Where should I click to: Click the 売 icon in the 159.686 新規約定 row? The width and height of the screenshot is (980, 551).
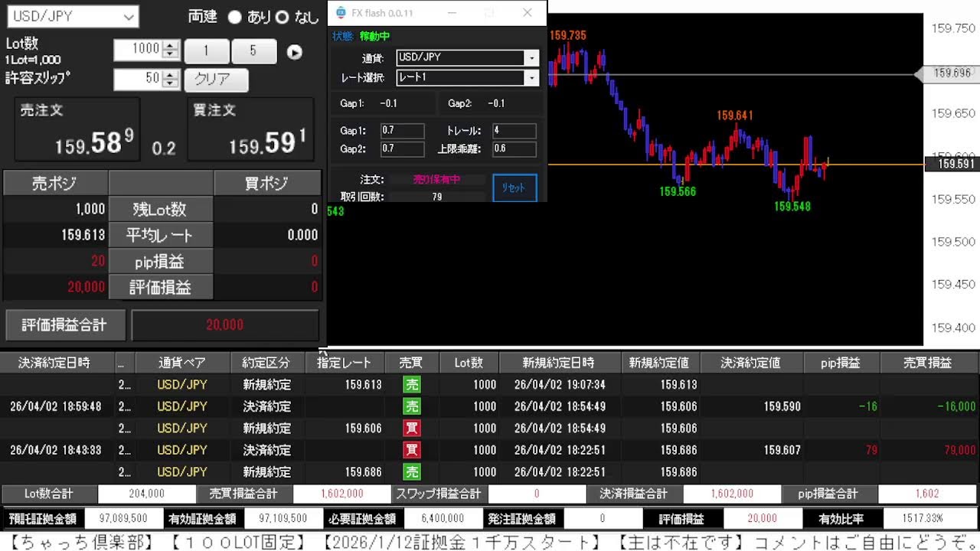click(x=412, y=472)
